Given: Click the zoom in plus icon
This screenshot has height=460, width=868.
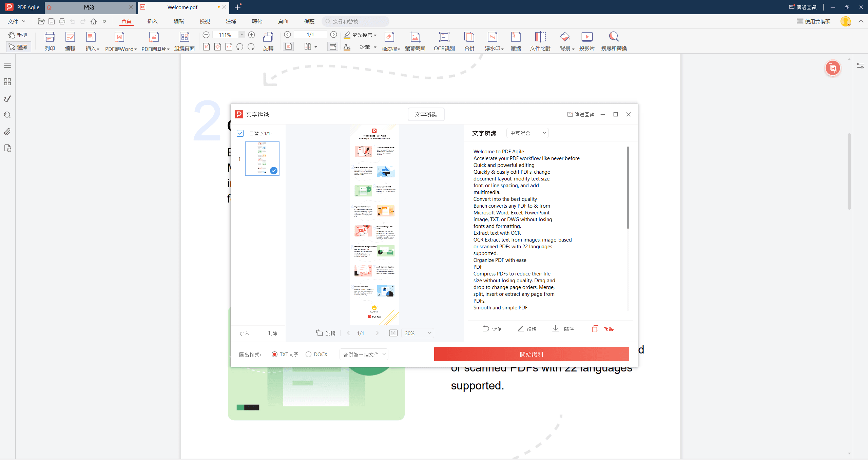Looking at the screenshot, I should (251, 35).
